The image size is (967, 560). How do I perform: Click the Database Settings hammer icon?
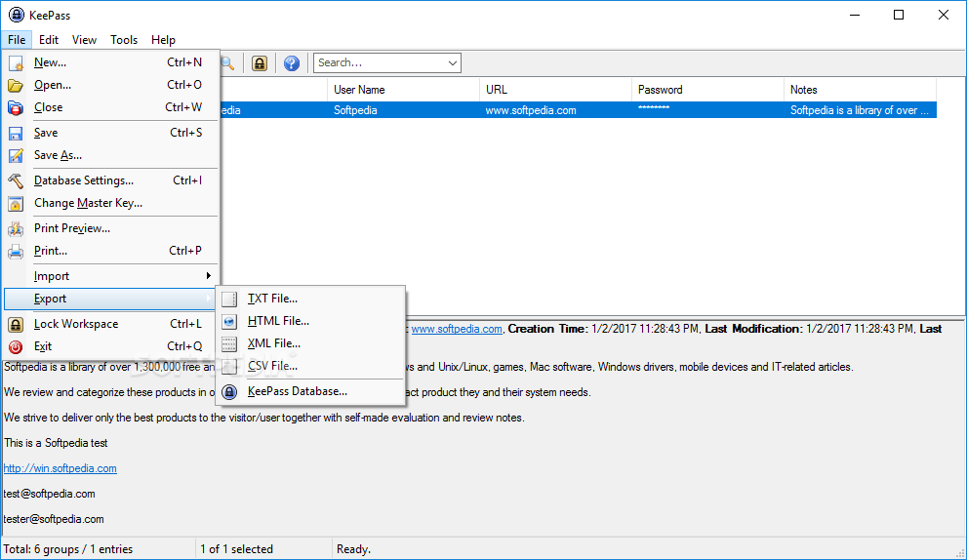coord(16,180)
